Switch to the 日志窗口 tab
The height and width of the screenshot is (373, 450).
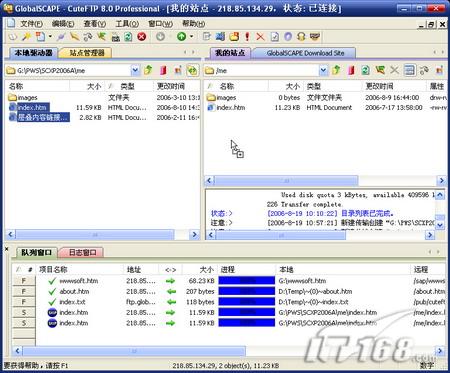82,253
